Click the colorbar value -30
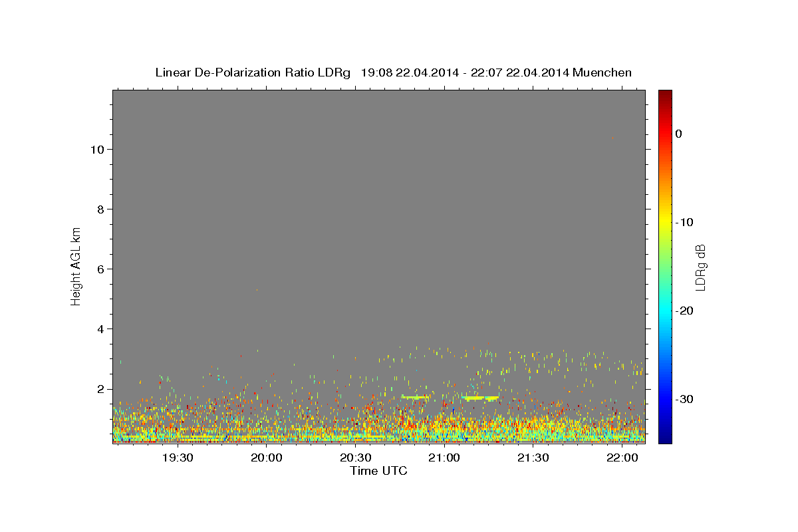798x532 pixels. click(685, 399)
